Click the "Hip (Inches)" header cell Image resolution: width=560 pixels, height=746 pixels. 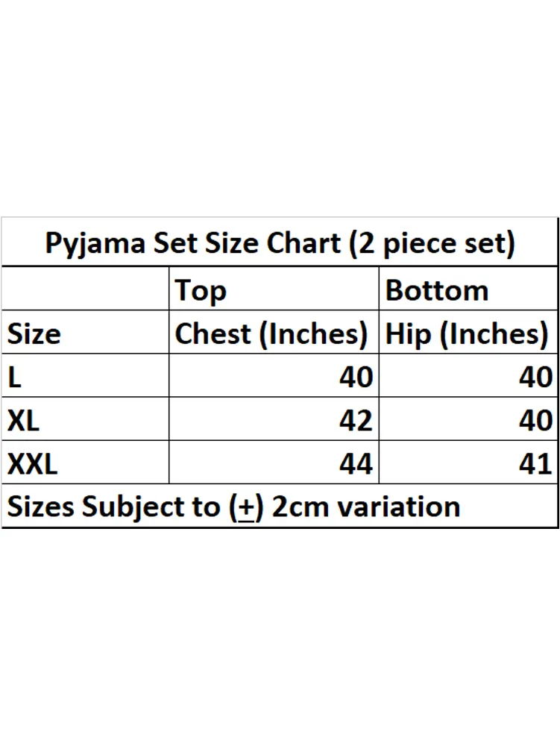467,333
